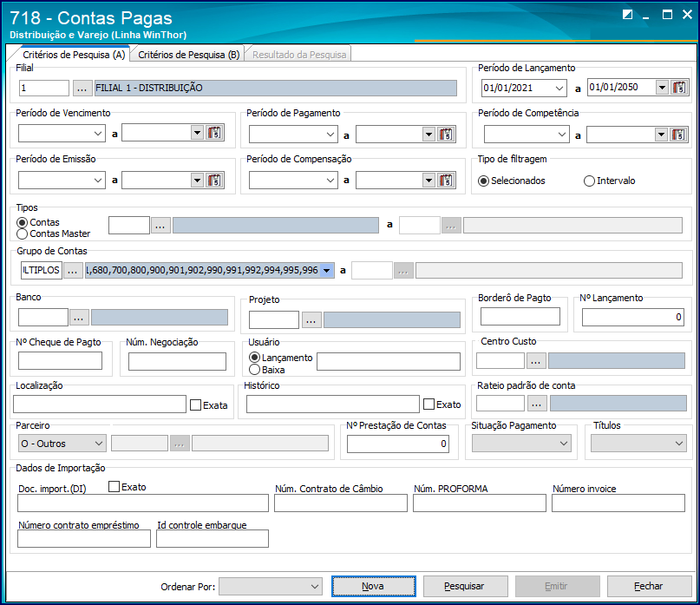700x605 pixels.
Task: Click the Núm. Negociação input field
Action: (177, 361)
